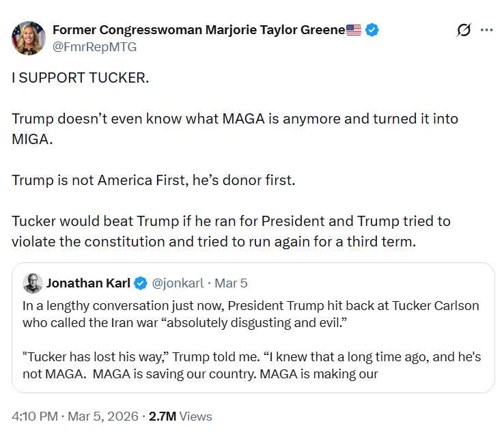
Task: Click Jonathan Karl's small avatar in quoted post
Action: coord(32,283)
